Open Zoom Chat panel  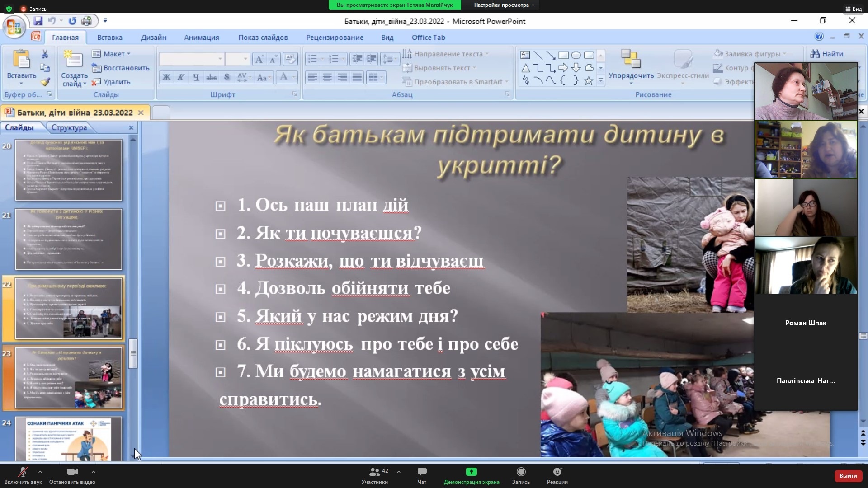pos(422,475)
